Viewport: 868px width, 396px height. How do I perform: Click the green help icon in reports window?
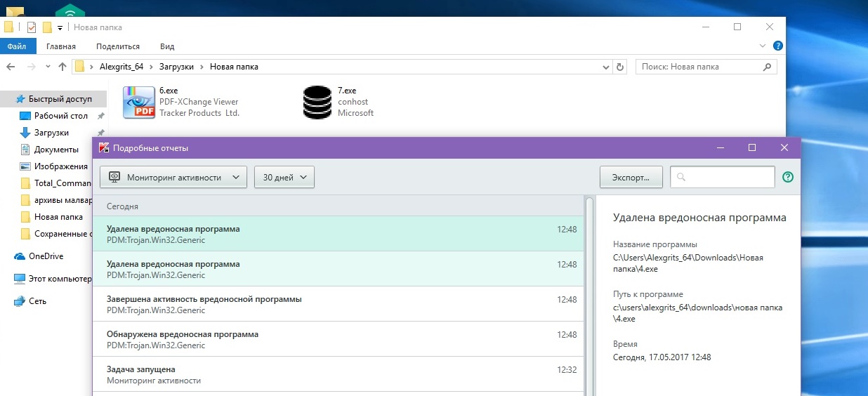point(787,178)
